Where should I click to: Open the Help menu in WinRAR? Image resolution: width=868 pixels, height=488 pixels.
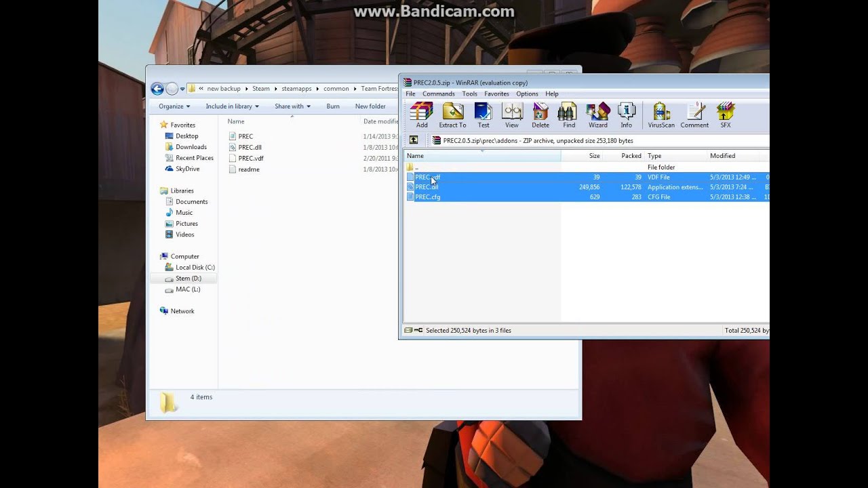pos(552,94)
